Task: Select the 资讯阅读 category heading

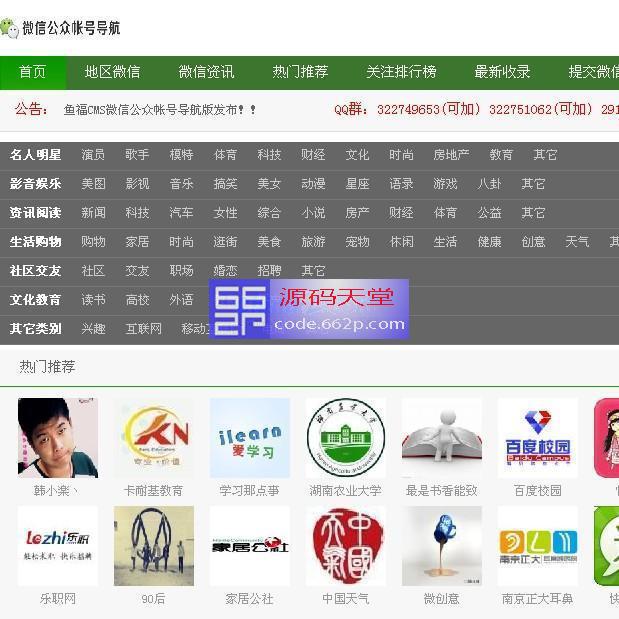Action: [x=36, y=213]
